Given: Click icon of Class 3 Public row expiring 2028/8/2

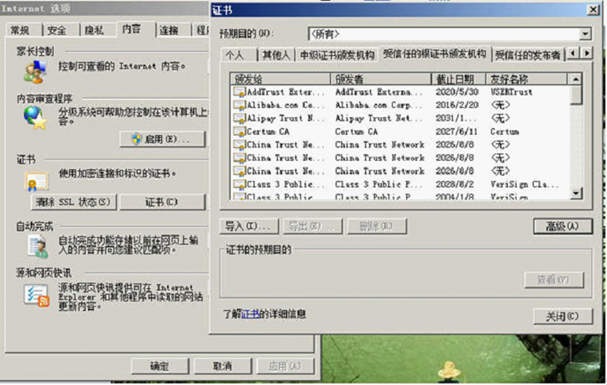Looking at the screenshot, I should click(240, 184).
